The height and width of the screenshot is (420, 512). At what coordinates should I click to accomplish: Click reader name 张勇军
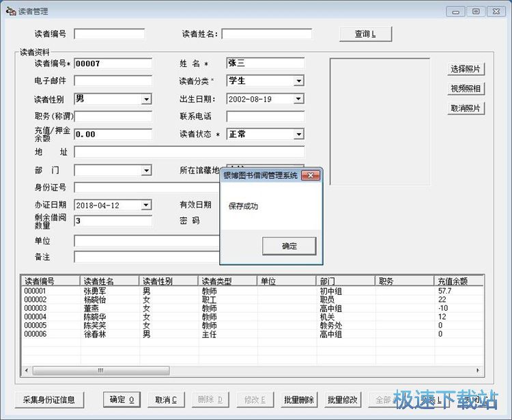(x=95, y=291)
